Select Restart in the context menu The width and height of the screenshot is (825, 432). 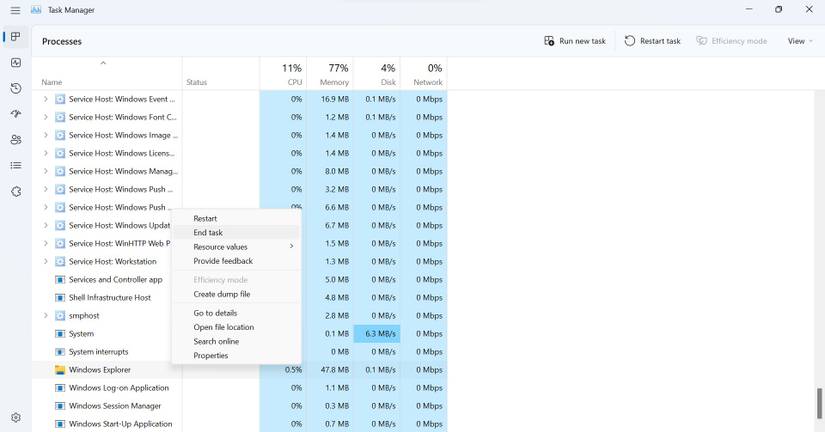(205, 218)
